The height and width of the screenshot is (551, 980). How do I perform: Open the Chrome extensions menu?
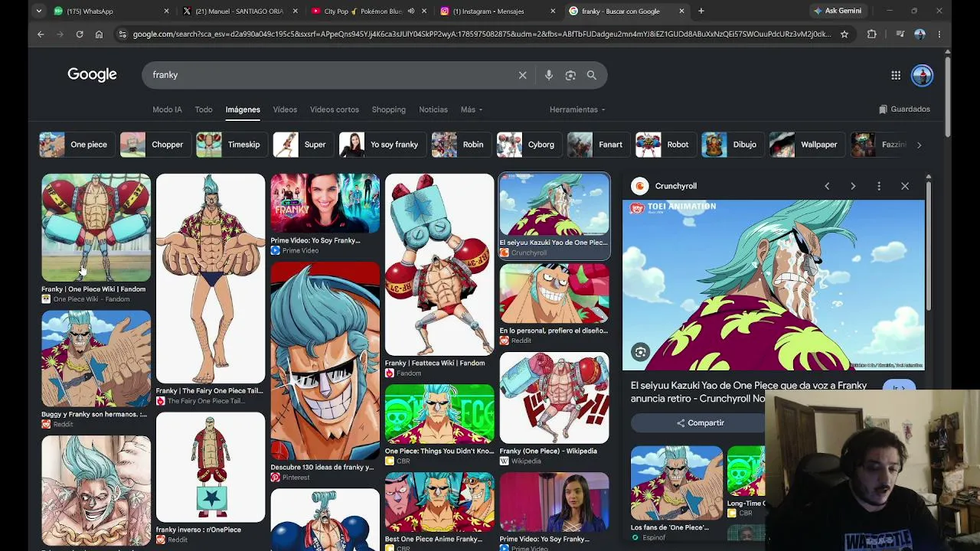[x=871, y=34]
